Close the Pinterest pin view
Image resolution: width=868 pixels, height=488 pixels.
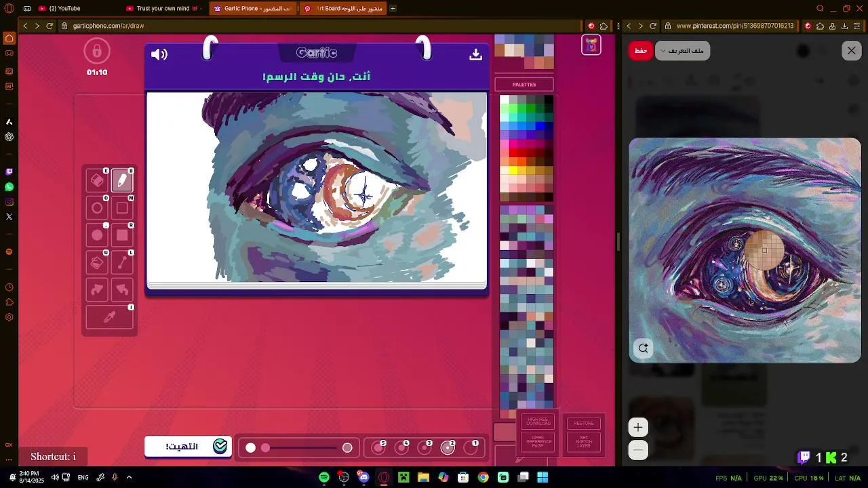[x=852, y=51]
